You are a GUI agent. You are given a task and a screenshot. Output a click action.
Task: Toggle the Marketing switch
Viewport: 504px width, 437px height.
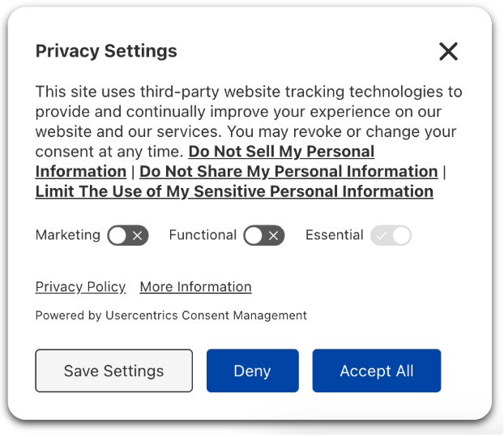click(128, 235)
